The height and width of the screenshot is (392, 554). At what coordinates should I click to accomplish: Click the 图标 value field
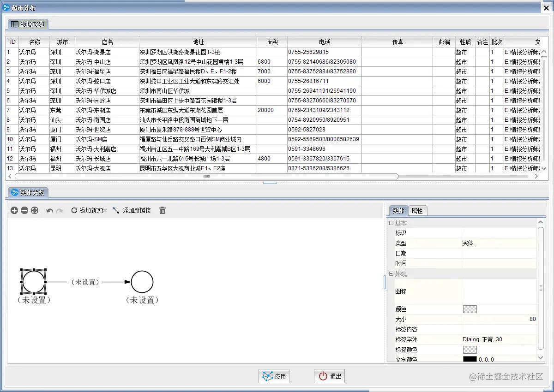click(499, 291)
